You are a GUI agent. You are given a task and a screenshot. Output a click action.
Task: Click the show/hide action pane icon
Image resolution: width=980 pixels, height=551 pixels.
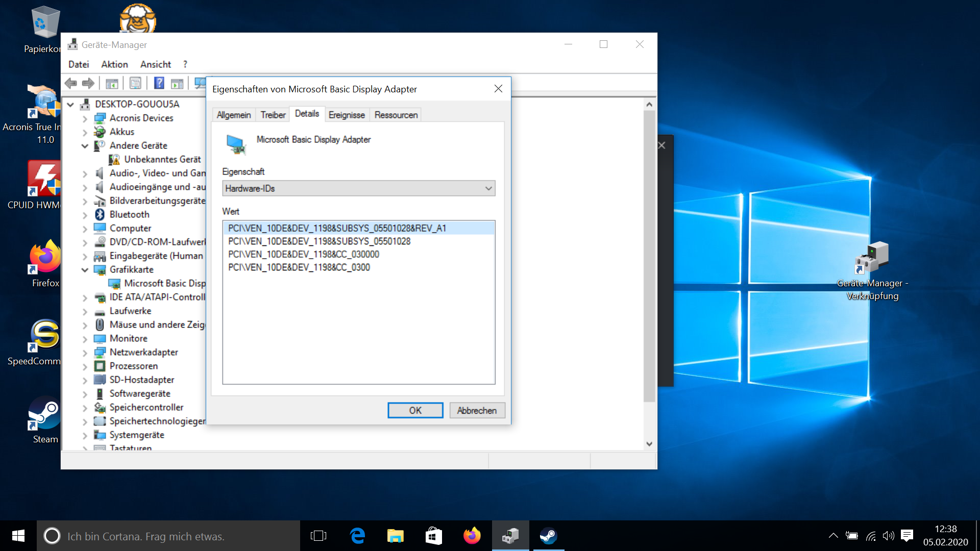[x=177, y=83]
